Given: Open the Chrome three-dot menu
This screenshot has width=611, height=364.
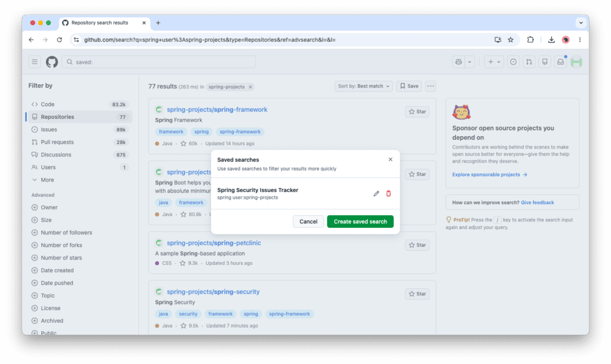Looking at the screenshot, I should [580, 40].
